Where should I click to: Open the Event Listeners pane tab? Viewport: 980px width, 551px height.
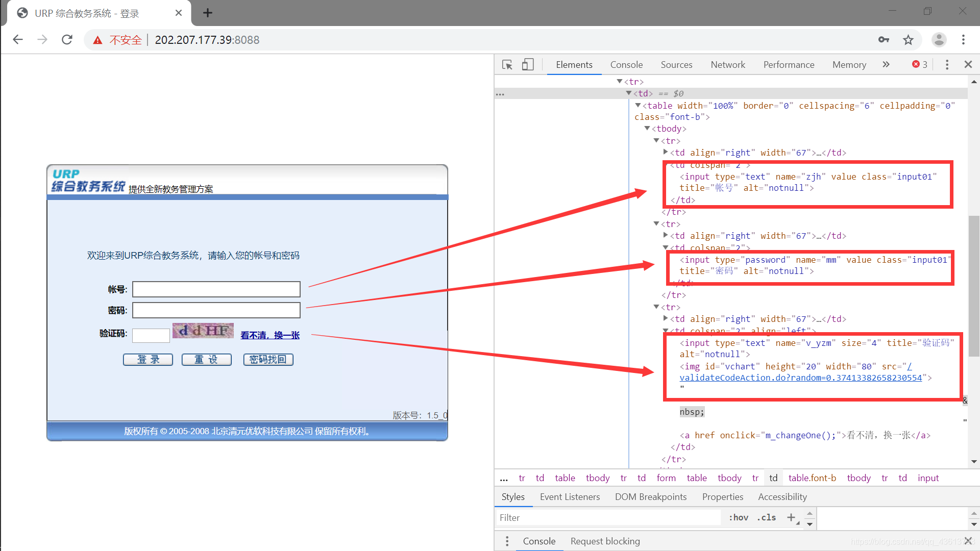click(570, 497)
